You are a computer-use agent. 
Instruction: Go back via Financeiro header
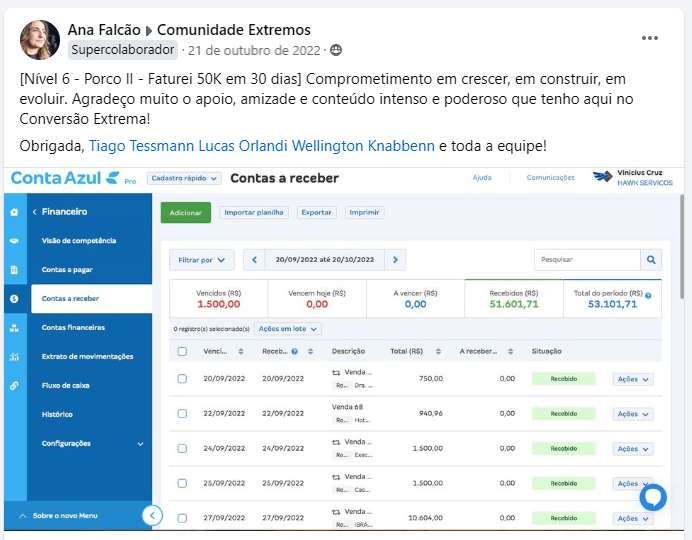tap(60, 212)
